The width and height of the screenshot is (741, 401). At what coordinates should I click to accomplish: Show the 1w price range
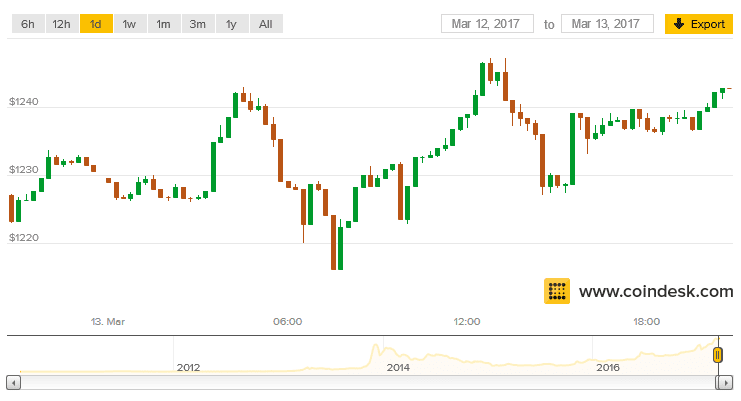[x=130, y=23]
